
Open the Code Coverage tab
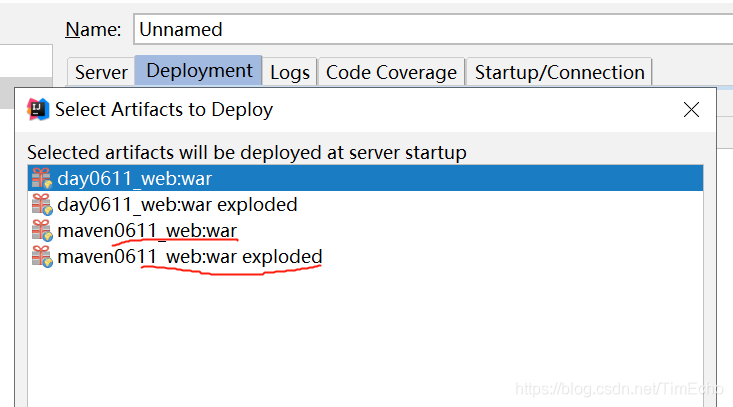[x=391, y=72]
